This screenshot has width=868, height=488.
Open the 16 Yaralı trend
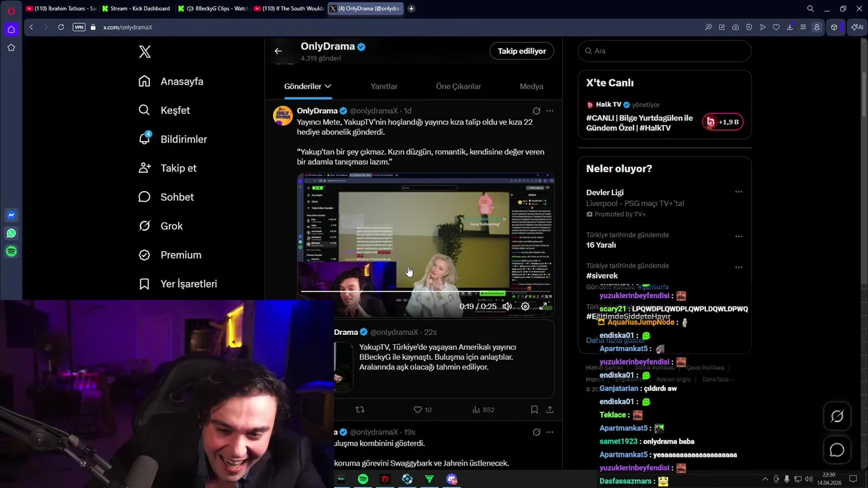(x=601, y=245)
